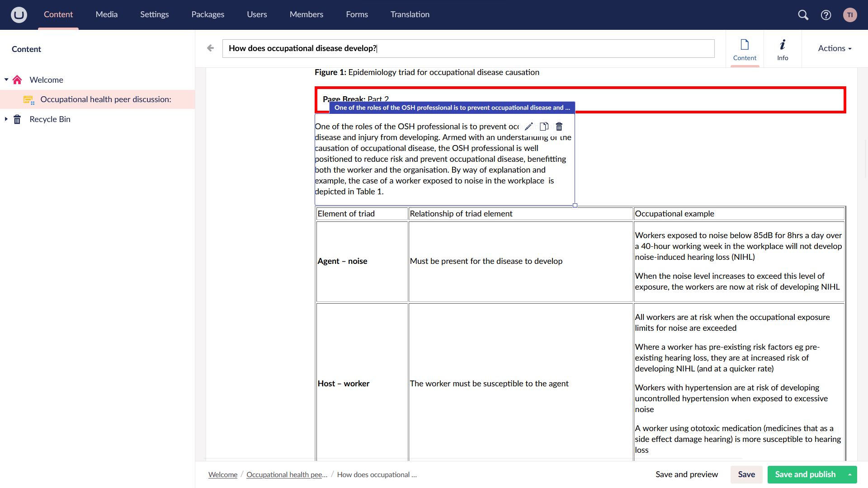Open the Translation section

point(410,14)
